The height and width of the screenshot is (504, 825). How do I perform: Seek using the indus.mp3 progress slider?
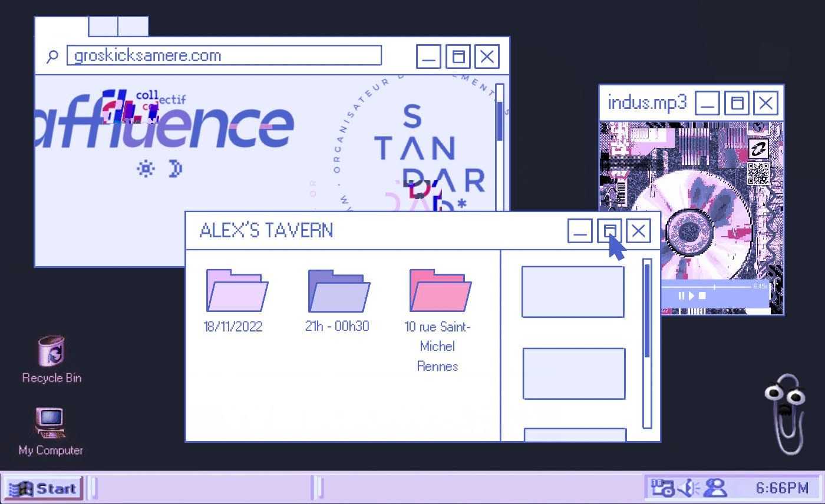[714, 287]
